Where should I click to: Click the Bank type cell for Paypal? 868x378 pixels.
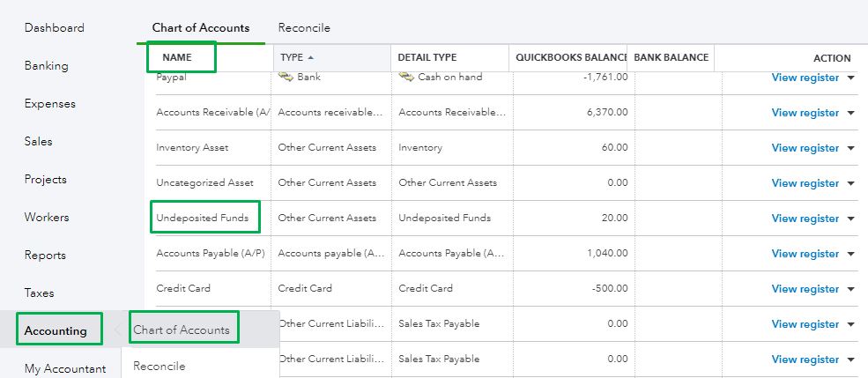[309, 77]
